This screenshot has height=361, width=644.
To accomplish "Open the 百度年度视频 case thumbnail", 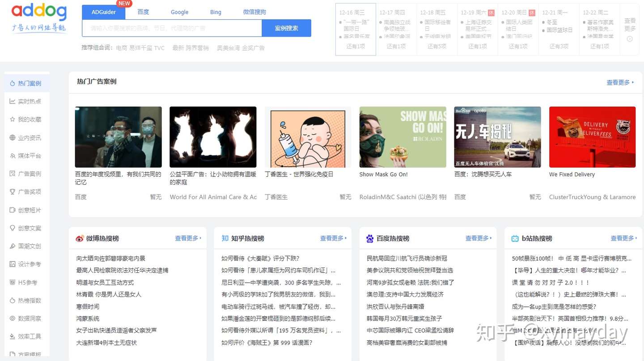I will point(119,137).
